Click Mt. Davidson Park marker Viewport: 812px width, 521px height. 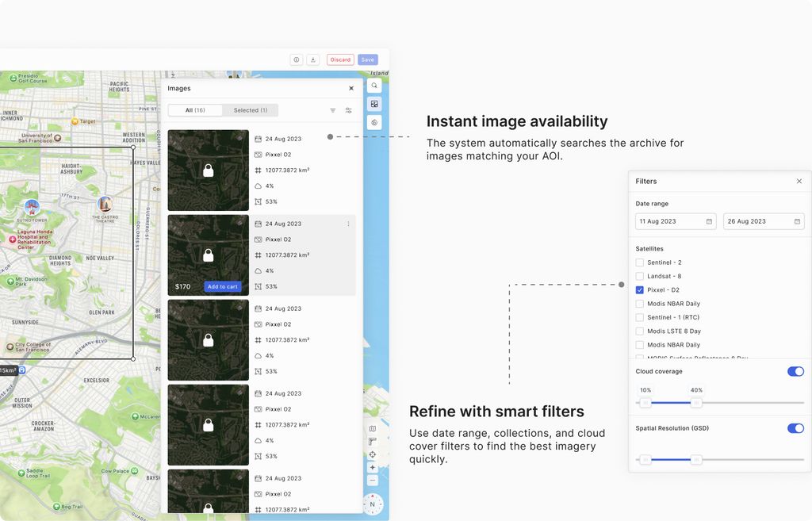coord(10,282)
